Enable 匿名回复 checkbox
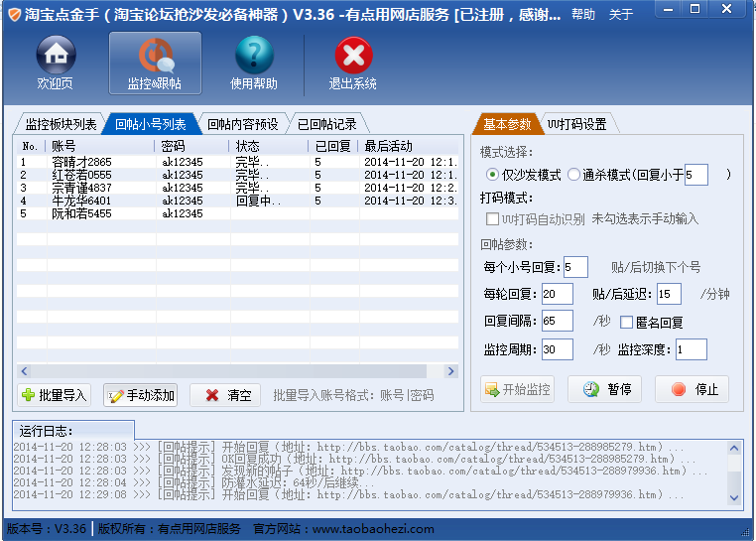Image resolution: width=756 pixels, height=541 pixels. tap(626, 322)
